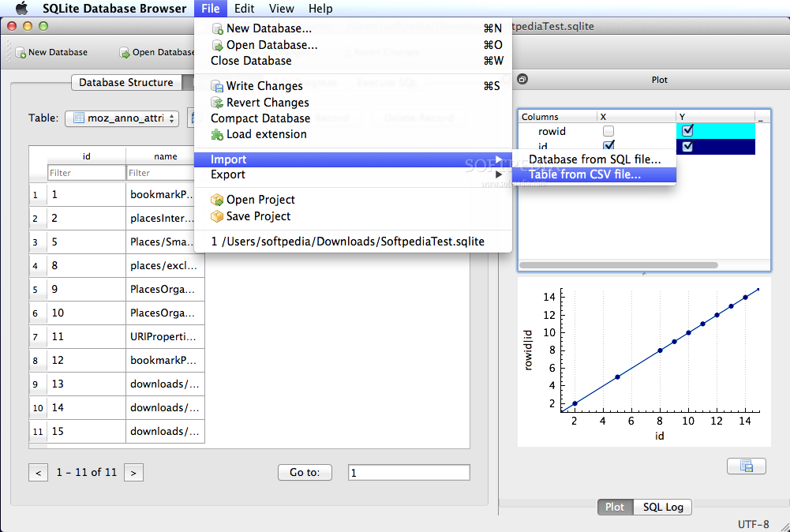Expand the Import submenu
The image size is (790, 532).
tap(353, 159)
